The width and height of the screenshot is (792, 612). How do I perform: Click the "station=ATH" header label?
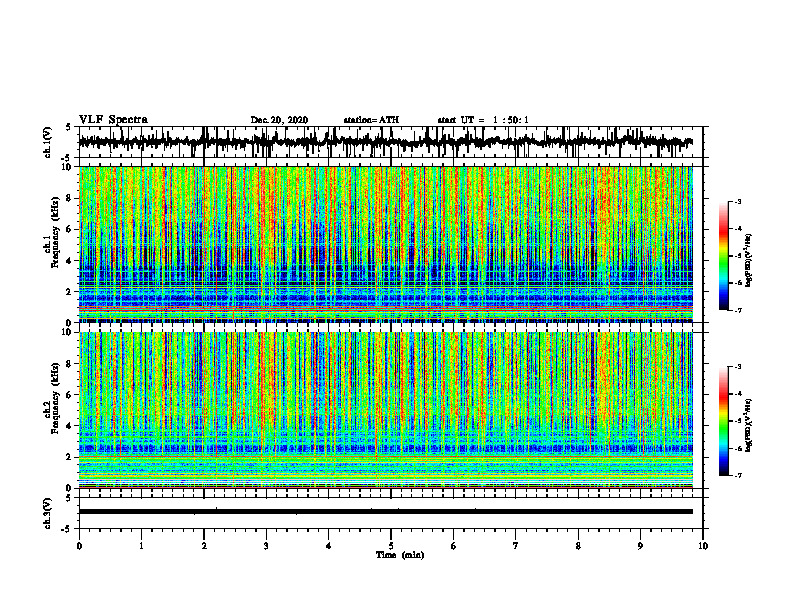(371, 120)
